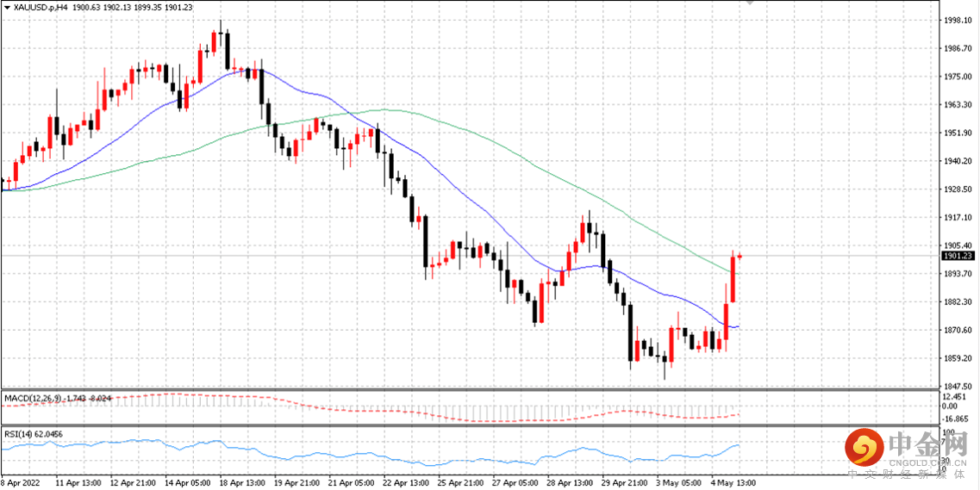The image size is (980, 490).
Task: Click price axis label 1963.30
Action: coord(957,104)
